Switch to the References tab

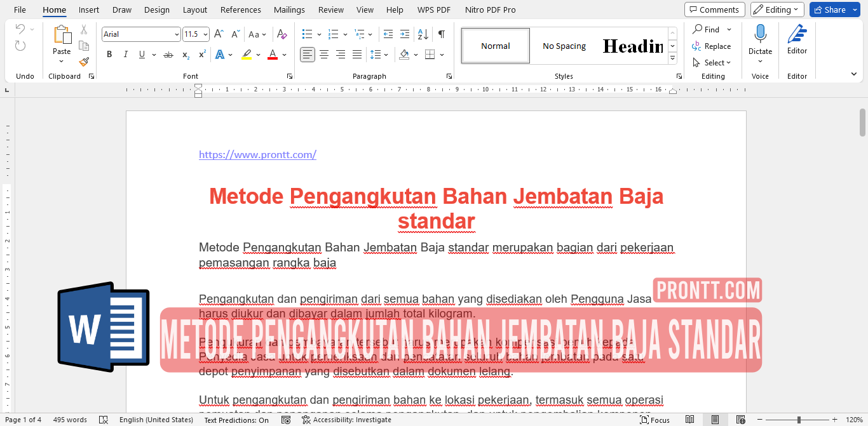click(241, 10)
